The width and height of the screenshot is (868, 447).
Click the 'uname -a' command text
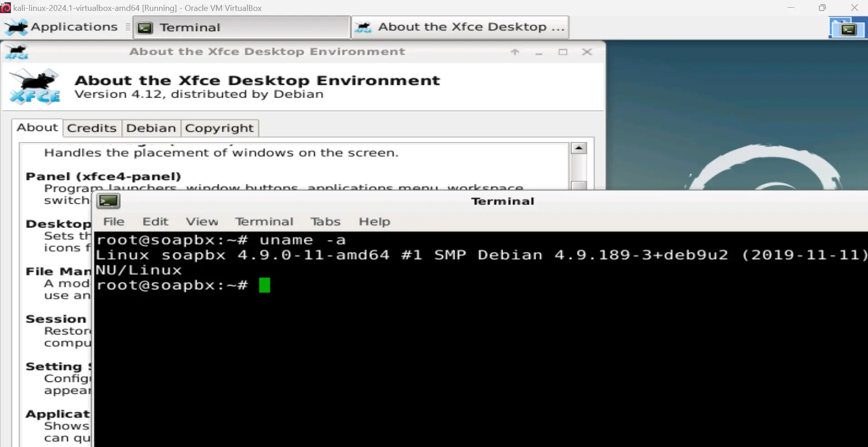(303, 240)
